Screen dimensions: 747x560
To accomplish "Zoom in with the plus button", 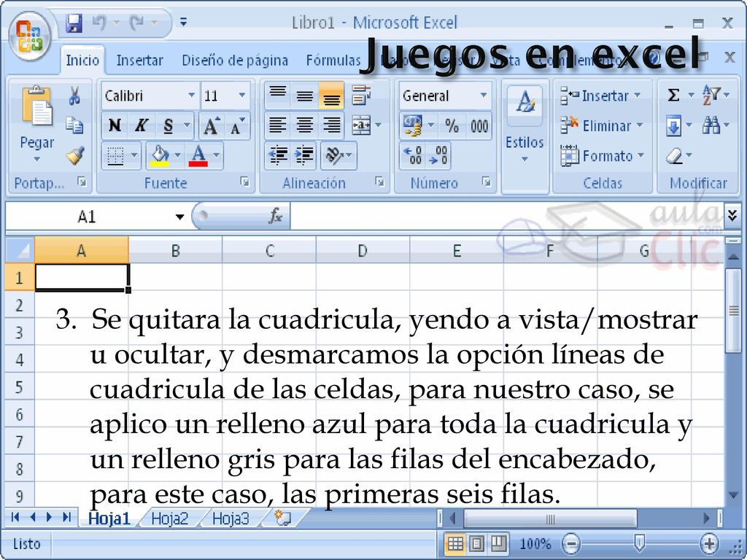I will tap(709, 543).
